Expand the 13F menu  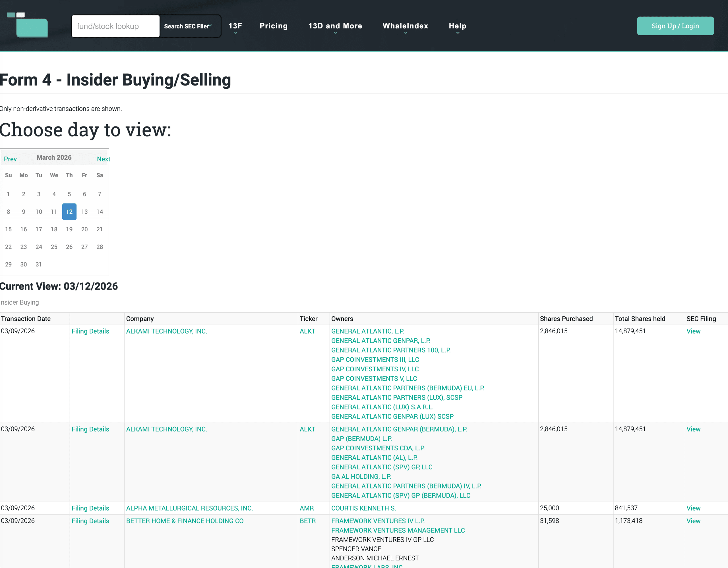tap(235, 26)
